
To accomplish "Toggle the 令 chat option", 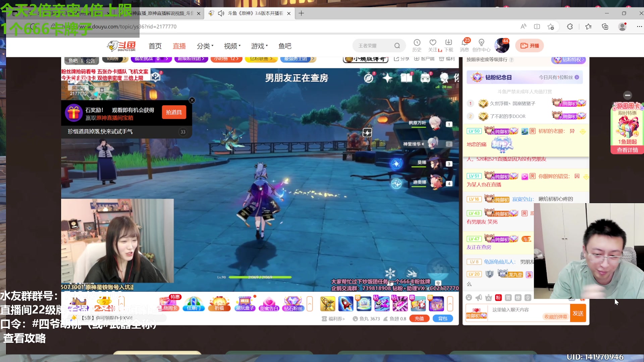I will pyautogui.click(x=528, y=298).
